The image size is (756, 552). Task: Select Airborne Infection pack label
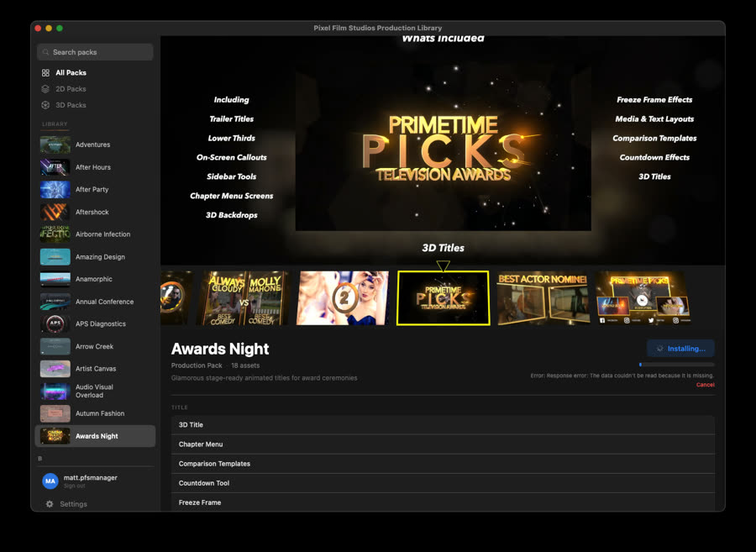tap(102, 234)
